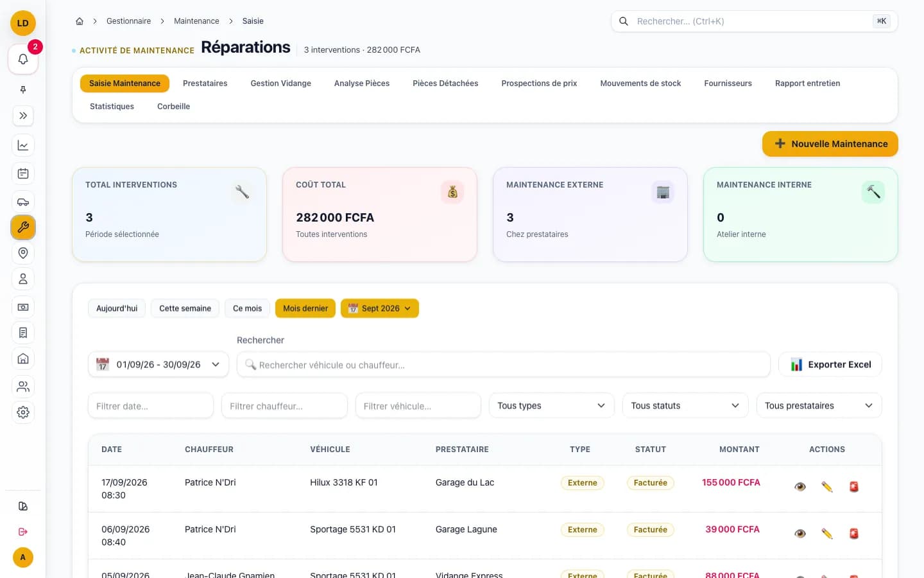The width and height of the screenshot is (924, 578).
Task: Open the location pin sidebar icon
Action: [23, 253]
